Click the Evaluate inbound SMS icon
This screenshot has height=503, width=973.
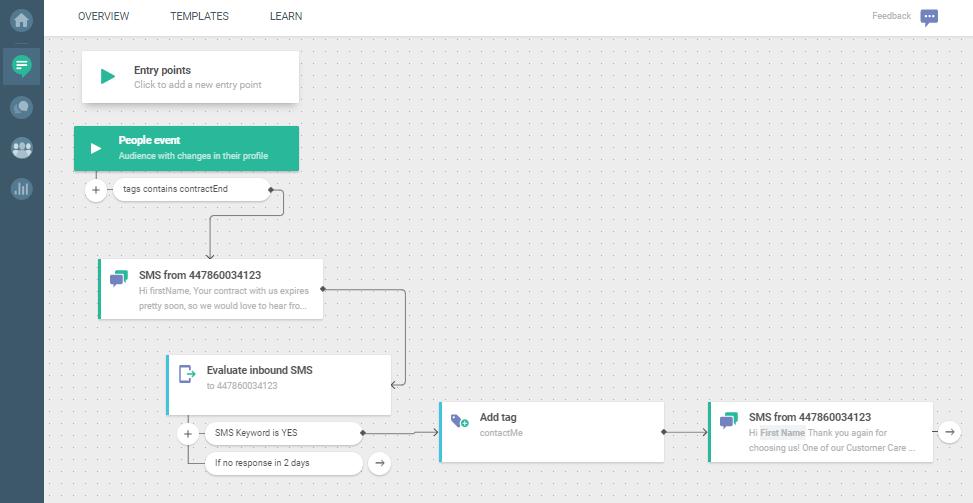point(187,374)
